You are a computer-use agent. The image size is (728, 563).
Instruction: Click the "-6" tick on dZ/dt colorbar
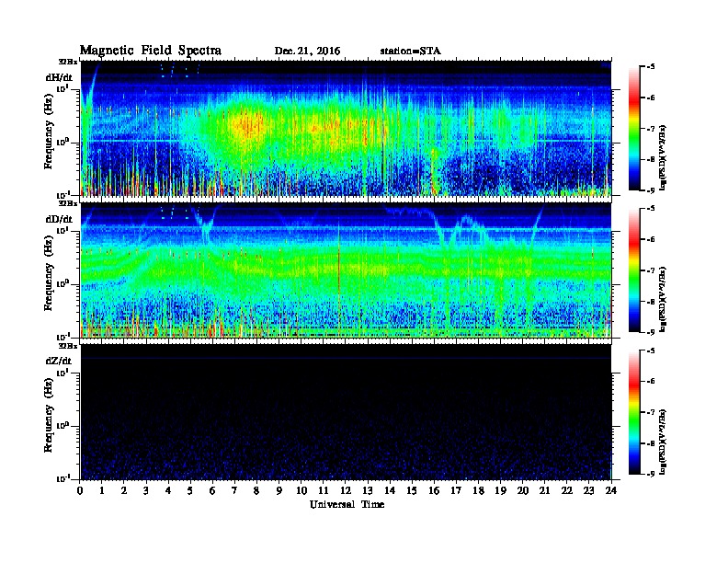coord(651,382)
